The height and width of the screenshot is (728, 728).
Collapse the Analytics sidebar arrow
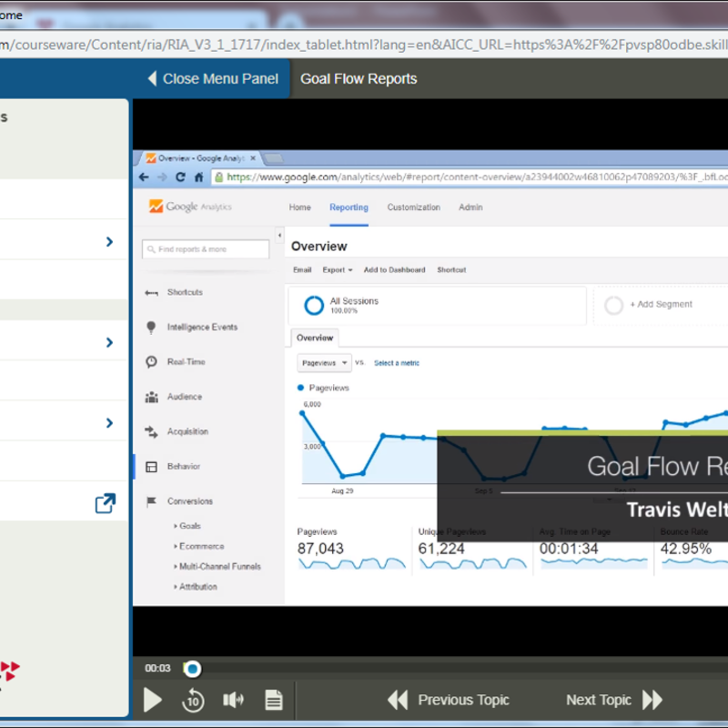pyautogui.click(x=279, y=236)
